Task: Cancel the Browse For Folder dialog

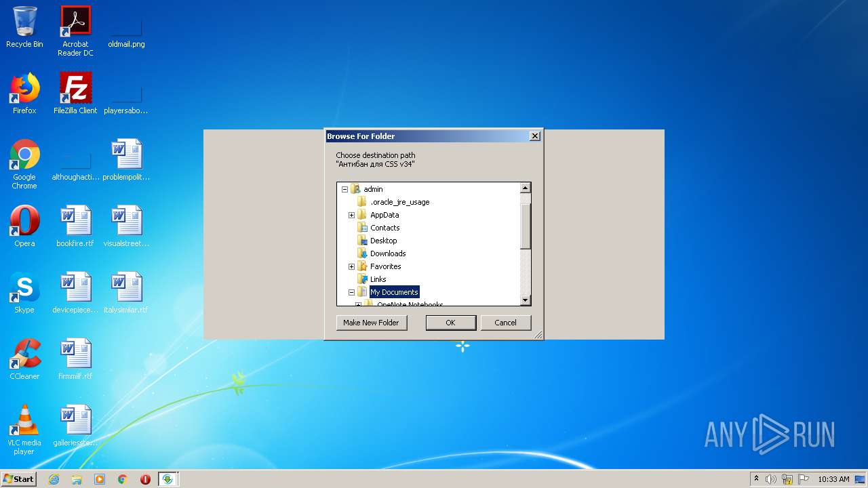Action: click(x=505, y=323)
